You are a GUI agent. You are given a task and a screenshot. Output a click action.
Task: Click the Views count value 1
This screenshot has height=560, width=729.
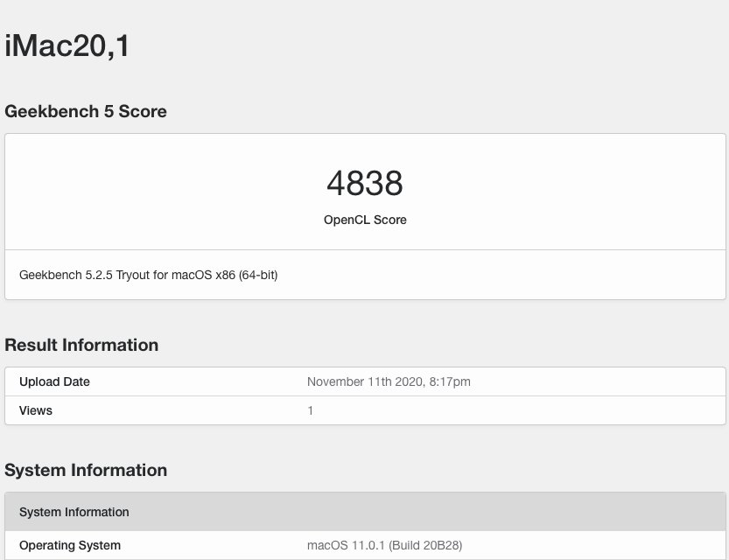(310, 410)
